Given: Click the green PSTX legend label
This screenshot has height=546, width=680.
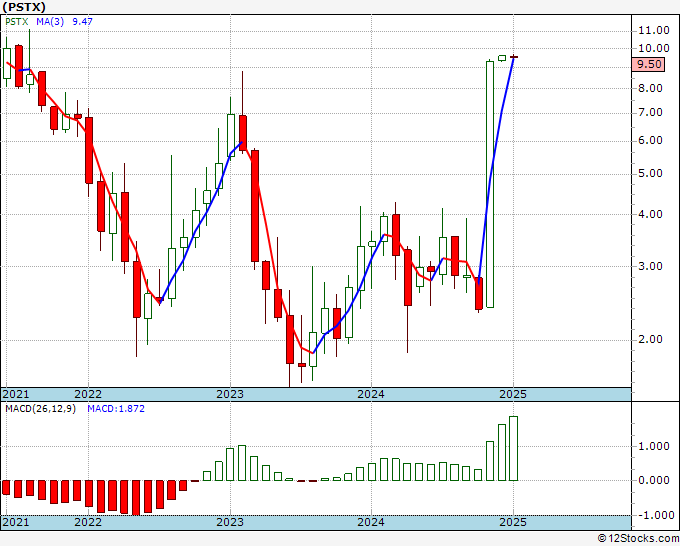Looking at the screenshot, I should coord(16,22).
